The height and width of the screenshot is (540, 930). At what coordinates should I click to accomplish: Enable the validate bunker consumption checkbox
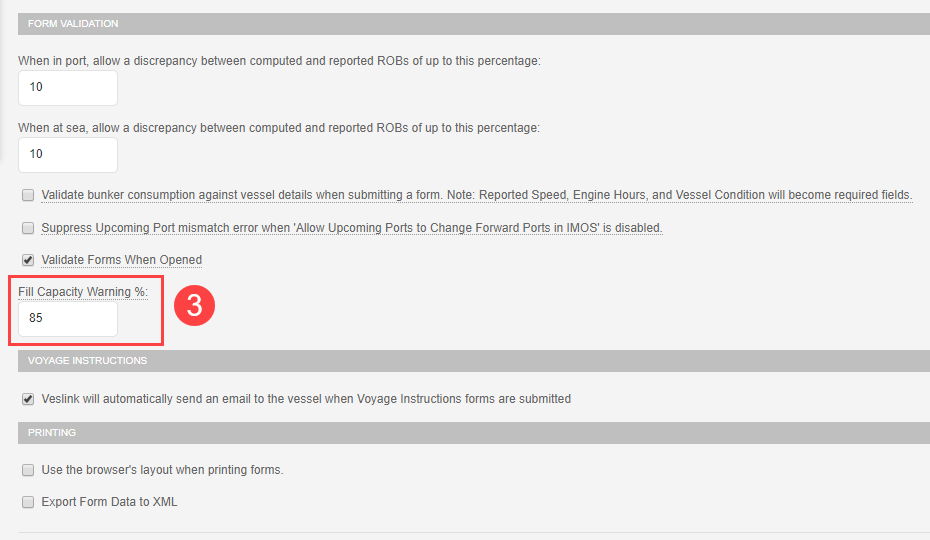[x=28, y=195]
